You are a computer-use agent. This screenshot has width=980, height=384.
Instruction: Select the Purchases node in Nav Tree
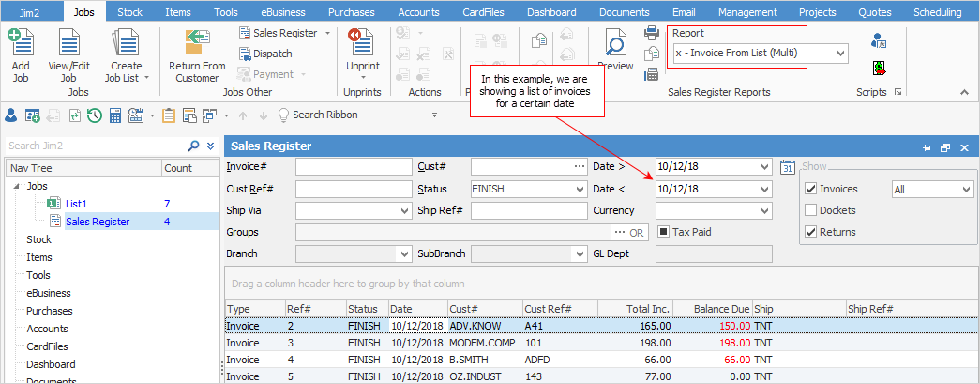tap(50, 311)
